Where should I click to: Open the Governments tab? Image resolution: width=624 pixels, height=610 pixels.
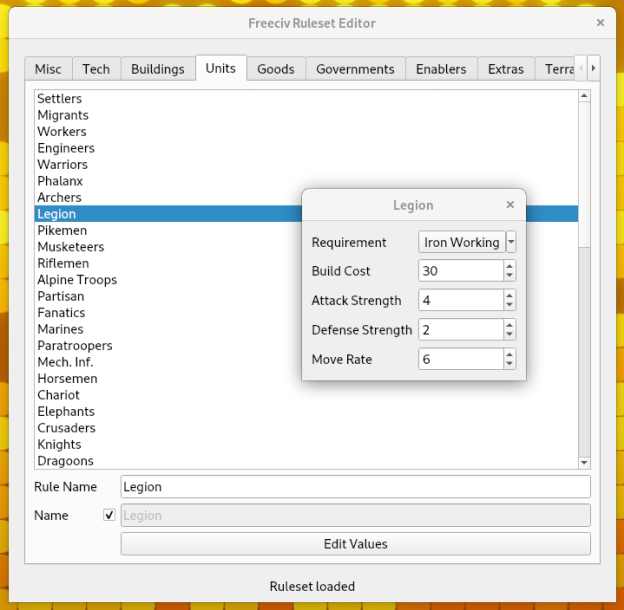tap(355, 69)
